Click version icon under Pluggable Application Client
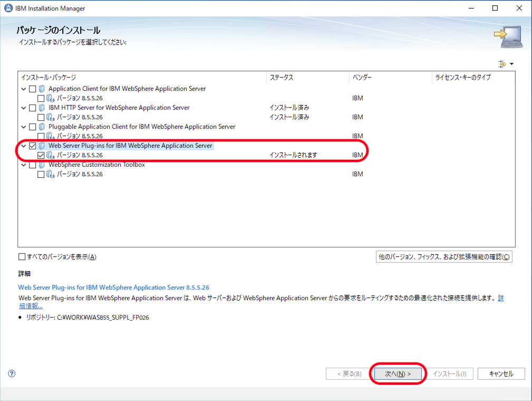The image size is (532, 401). pos(50,136)
